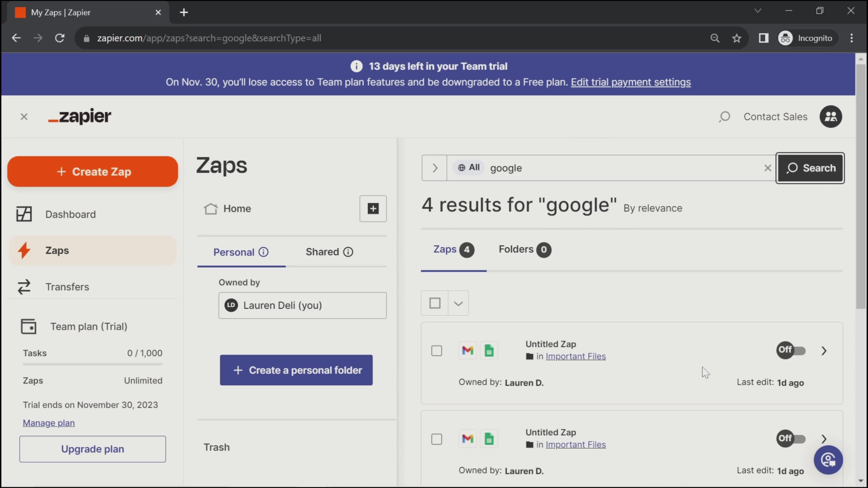
Task: Click the info icon in trial banner
Action: click(x=356, y=66)
